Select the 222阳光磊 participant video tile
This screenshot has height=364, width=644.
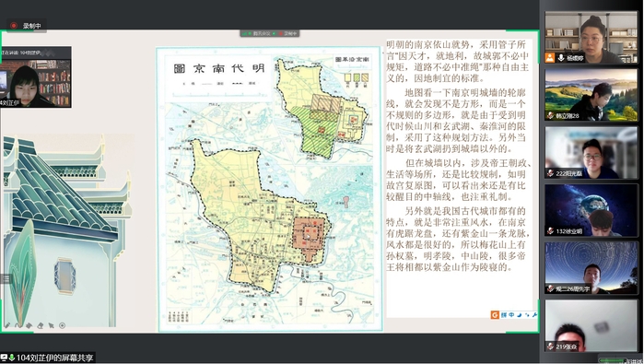pos(591,152)
